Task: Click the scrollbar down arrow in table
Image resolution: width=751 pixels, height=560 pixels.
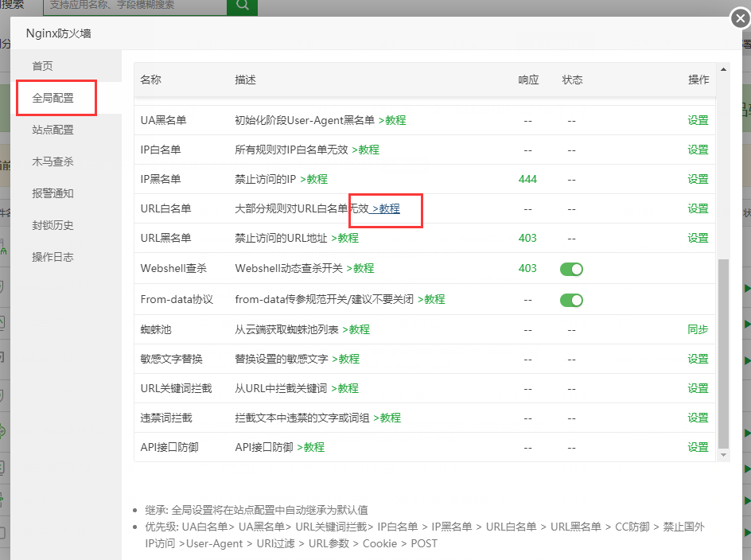Action: [724, 455]
